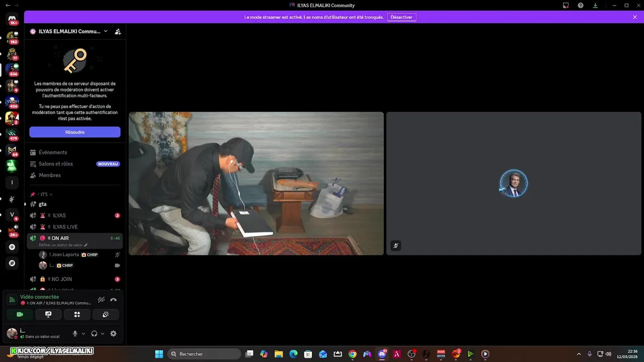Viewport: 644px width, 362px height.
Task: Edit channel status with the pencil icon
Action: [86, 245]
